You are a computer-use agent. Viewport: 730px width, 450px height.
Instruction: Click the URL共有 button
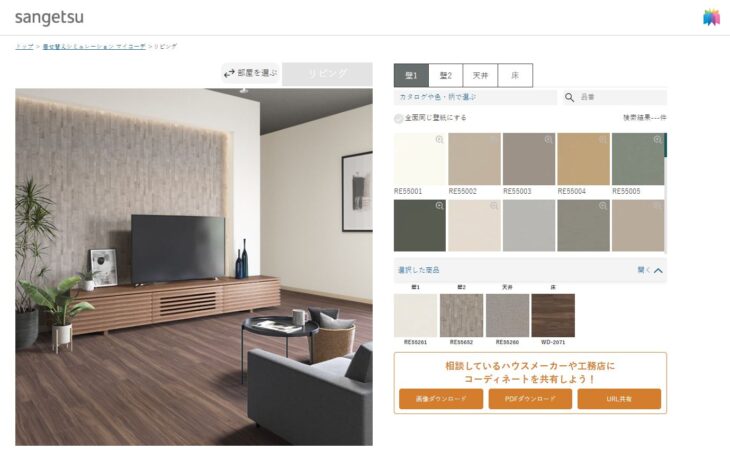point(619,399)
